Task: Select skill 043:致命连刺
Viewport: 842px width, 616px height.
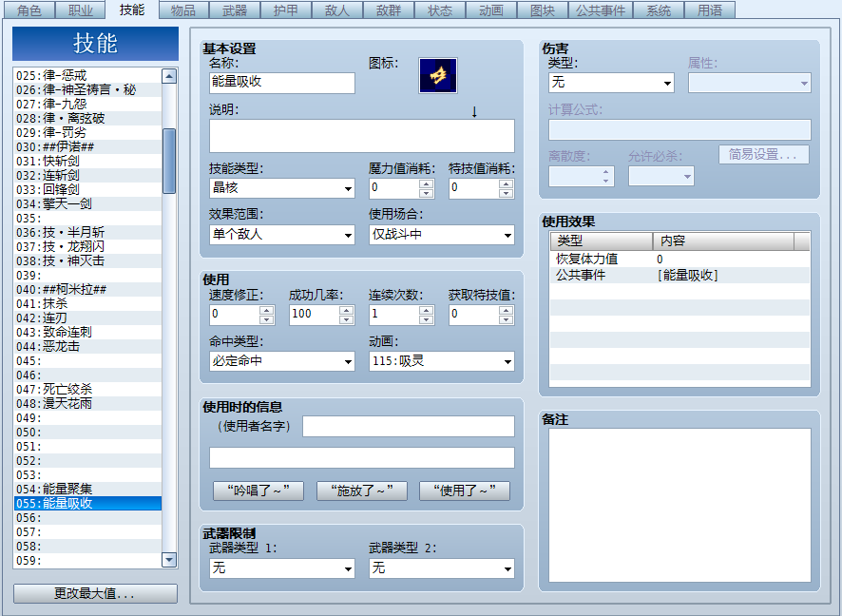Action: tap(87, 332)
